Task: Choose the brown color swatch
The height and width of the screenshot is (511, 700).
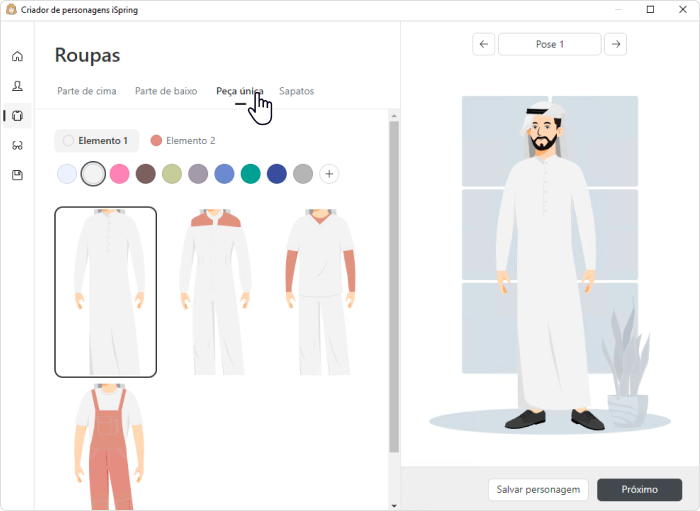Action: (x=146, y=174)
